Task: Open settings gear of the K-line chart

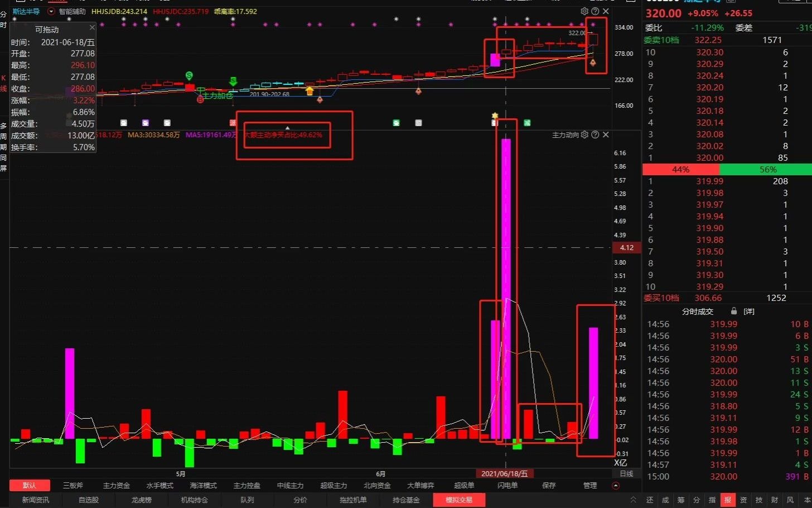Action: point(584,11)
